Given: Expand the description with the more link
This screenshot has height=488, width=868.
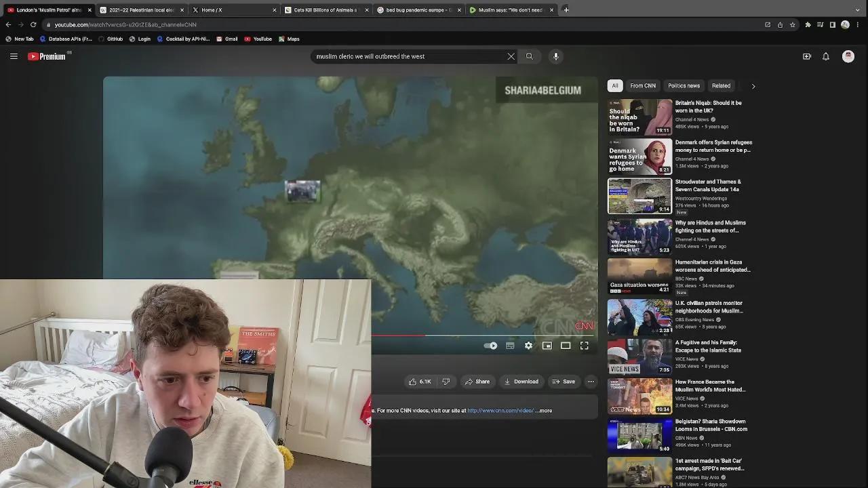Looking at the screenshot, I should click(544, 410).
